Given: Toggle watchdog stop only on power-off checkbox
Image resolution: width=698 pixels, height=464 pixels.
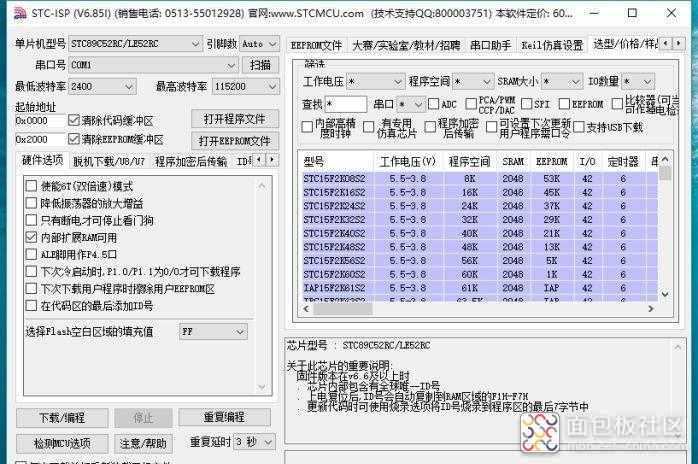Looking at the screenshot, I should click(x=31, y=220).
